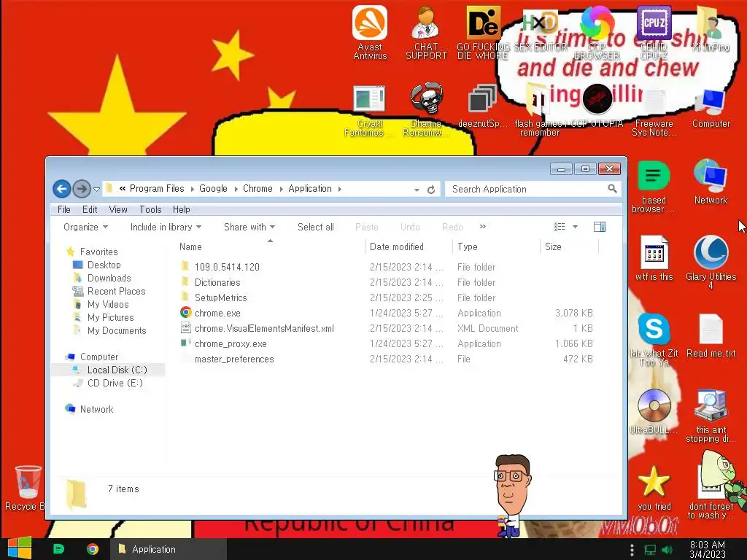This screenshot has height=560, width=747.
Task: Select the master_preferences file
Action: coord(234,359)
